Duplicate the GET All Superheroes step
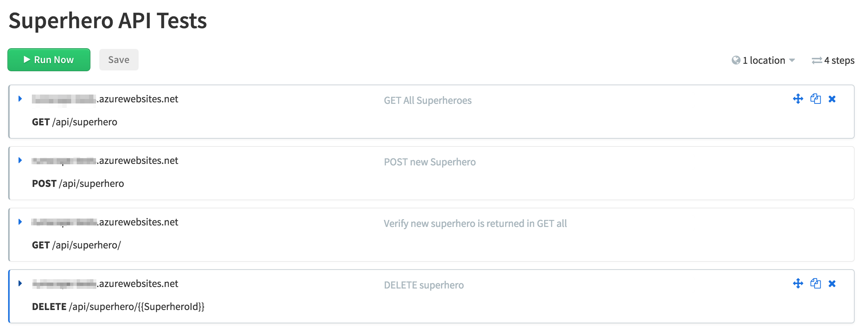The width and height of the screenshot is (868, 333). 815,99
